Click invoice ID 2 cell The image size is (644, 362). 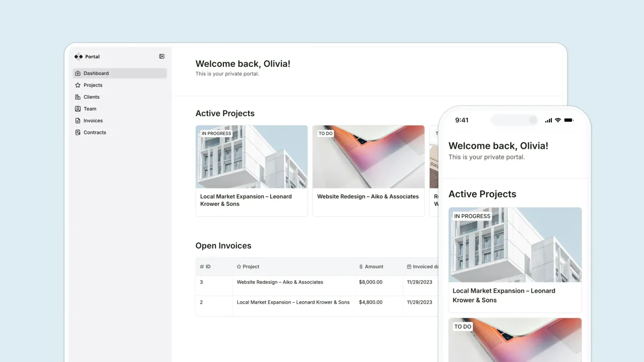(x=214, y=306)
